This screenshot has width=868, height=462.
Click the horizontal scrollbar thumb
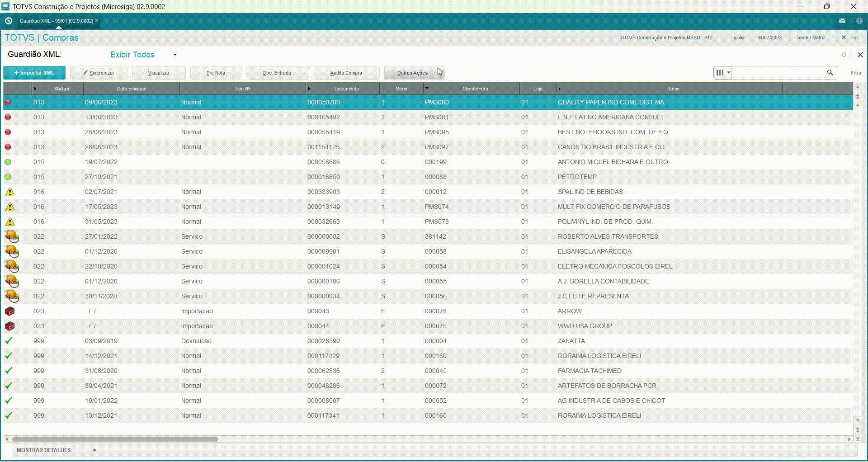click(x=115, y=439)
